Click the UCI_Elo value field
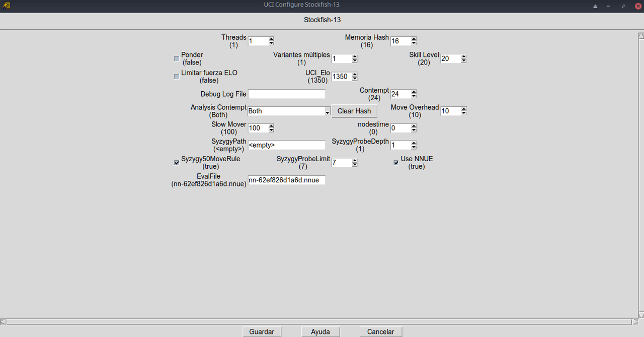Screen dimensions: 644x337 (342, 77)
